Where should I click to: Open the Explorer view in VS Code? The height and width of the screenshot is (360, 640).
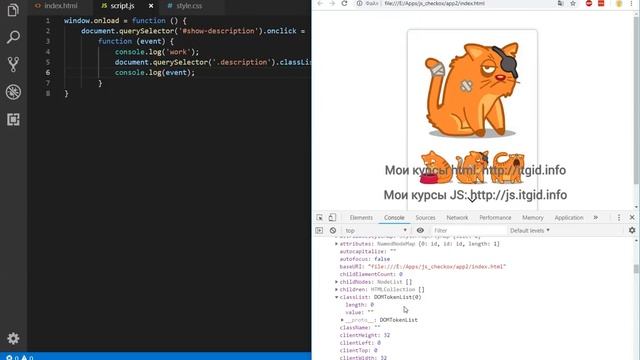pyautogui.click(x=13, y=10)
